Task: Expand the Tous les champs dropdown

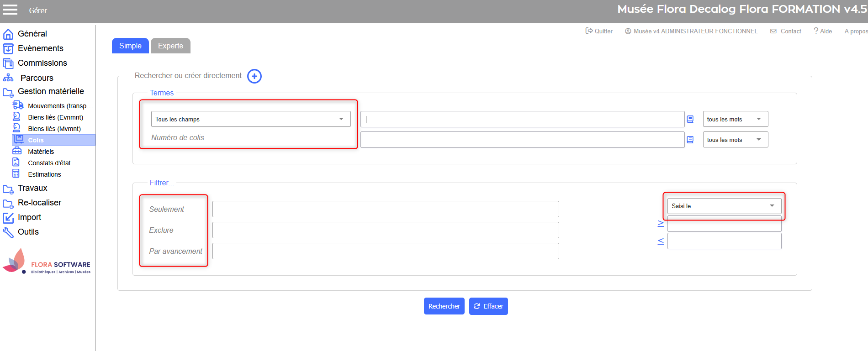Action: coord(250,119)
